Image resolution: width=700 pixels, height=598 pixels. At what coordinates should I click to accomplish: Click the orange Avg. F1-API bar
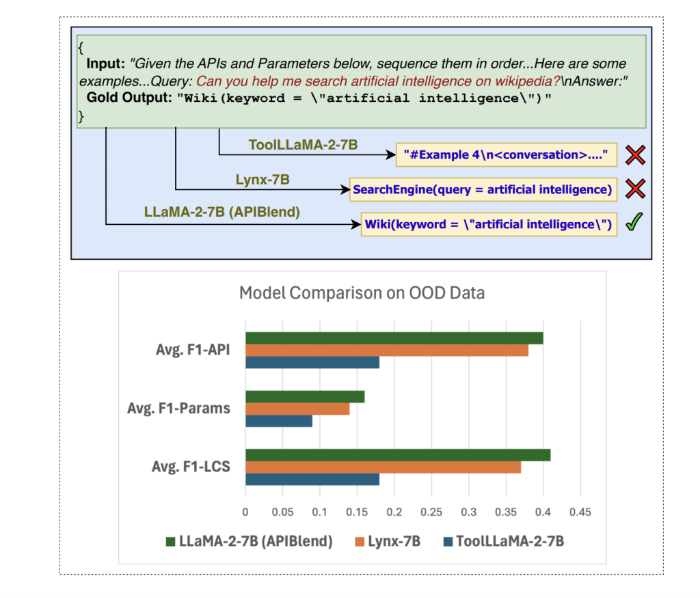(387, 351)
